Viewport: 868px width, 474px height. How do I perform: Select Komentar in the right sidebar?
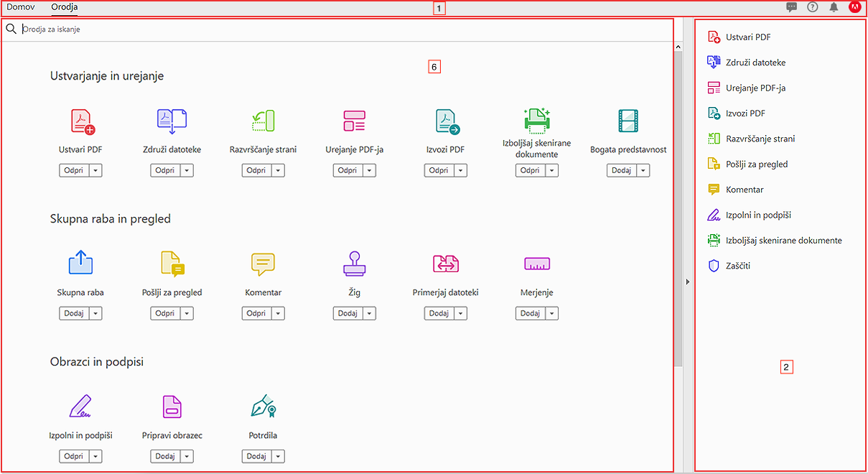735,190
